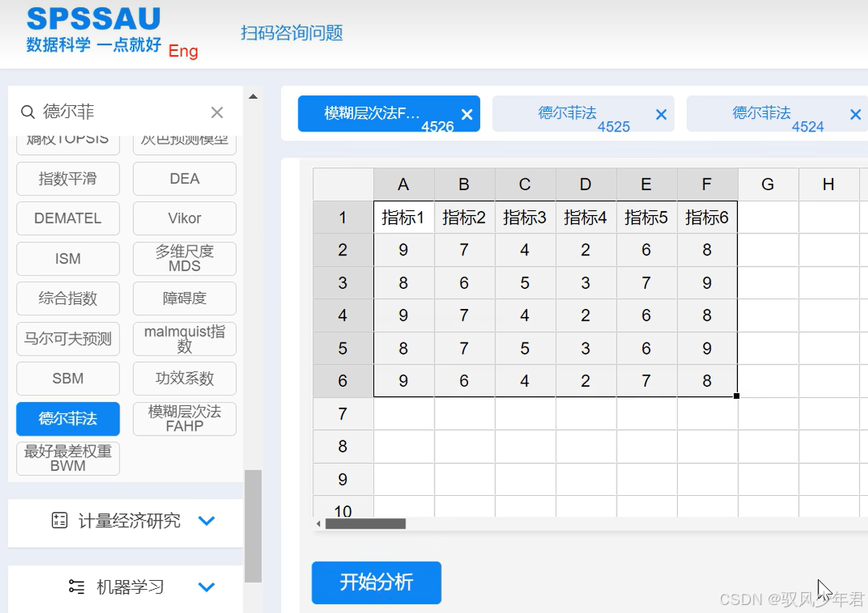Click cell D3 with value 3

pyautogui.click(x=585, y=282)
